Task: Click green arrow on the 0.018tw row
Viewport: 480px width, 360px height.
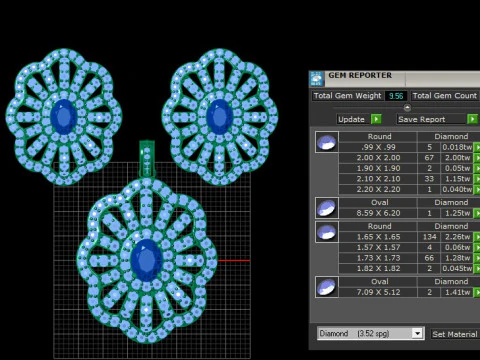Action: (x=477, y=147)
